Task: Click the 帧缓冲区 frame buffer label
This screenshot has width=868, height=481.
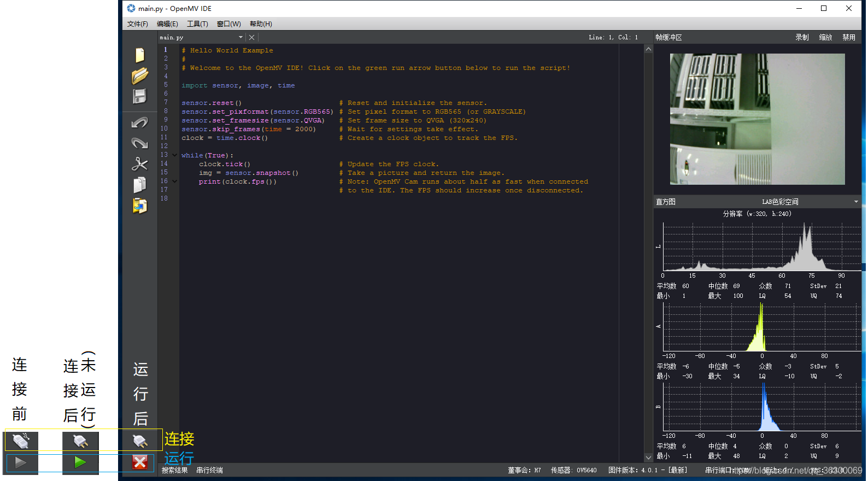Action: click(x=668, y=37)
